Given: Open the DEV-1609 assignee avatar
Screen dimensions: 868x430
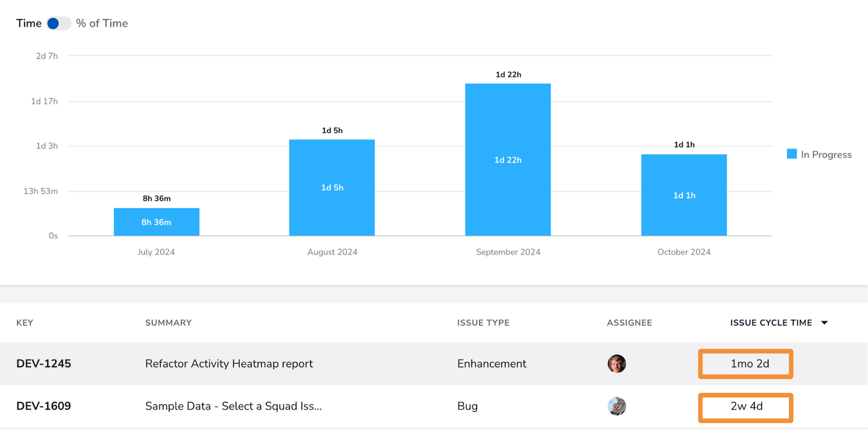Looking at the screenshot, I should [617, 406].
